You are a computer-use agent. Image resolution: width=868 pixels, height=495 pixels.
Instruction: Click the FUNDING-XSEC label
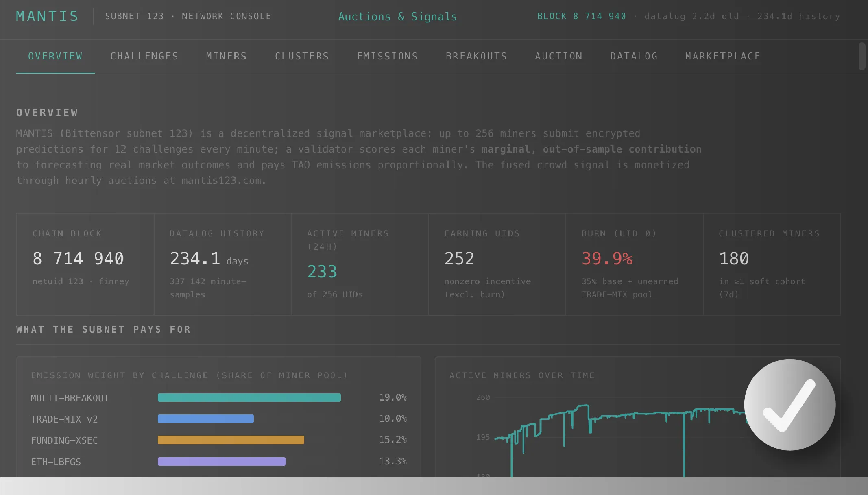(64, 440)
